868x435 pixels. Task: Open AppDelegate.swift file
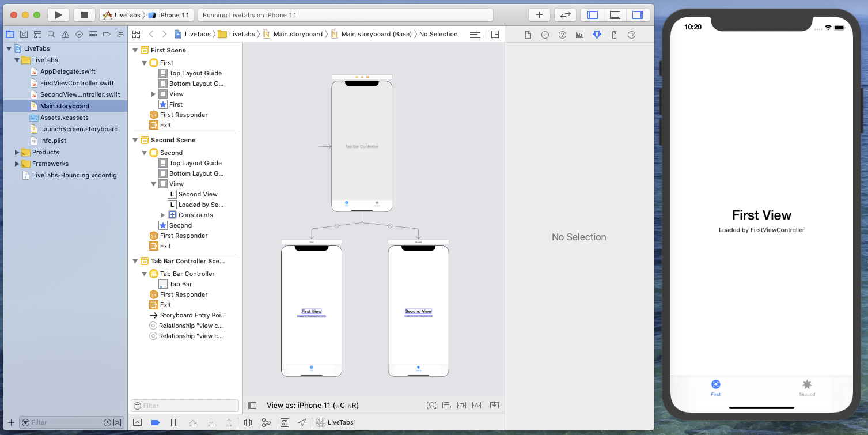68,71
